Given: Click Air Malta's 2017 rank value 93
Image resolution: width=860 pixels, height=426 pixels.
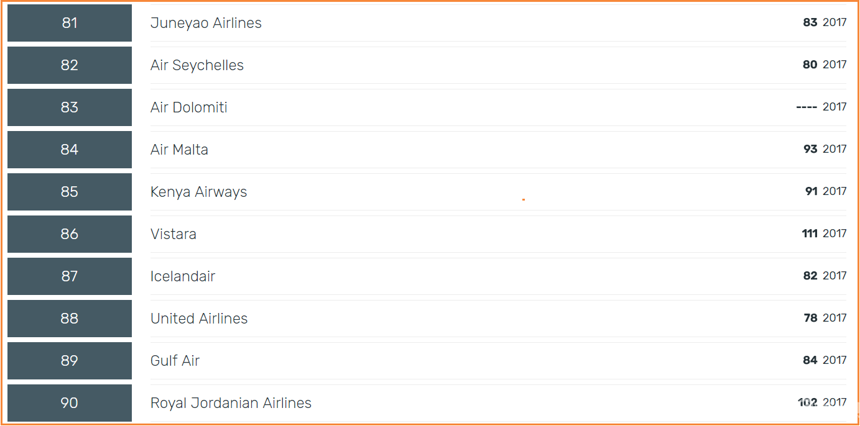Looking at the screenshot, I should 810,149.
